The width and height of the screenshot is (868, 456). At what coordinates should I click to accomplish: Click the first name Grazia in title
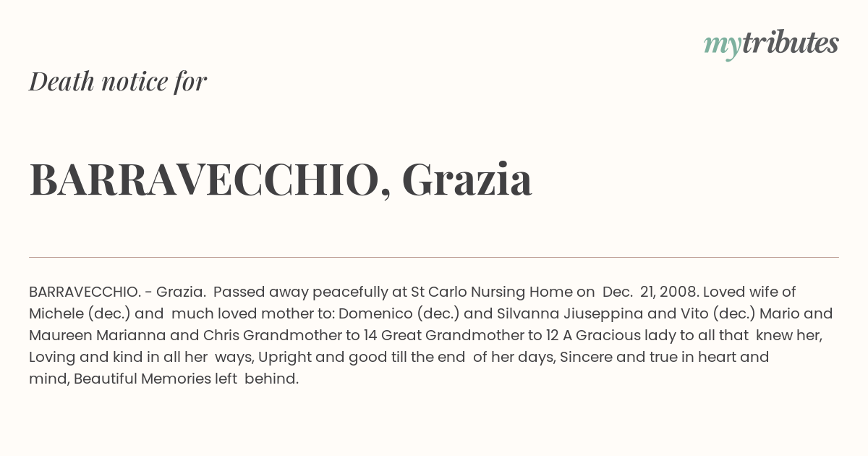pos(467,178)
